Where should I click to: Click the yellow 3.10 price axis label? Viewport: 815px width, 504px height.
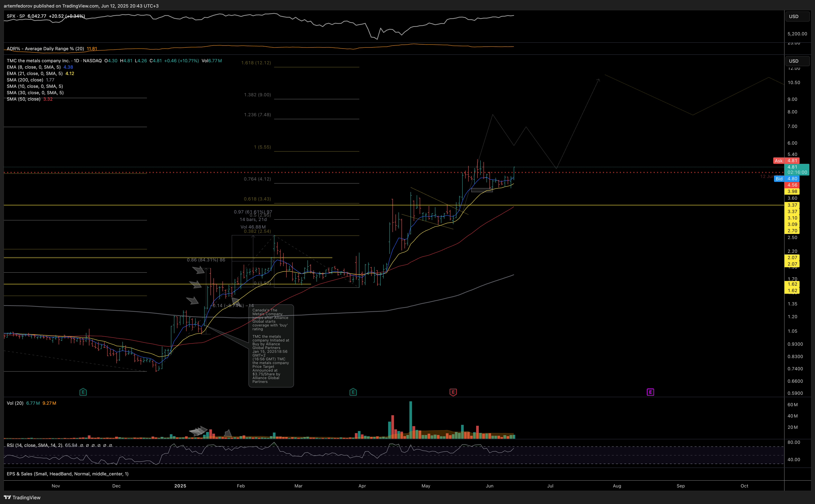coord(792,218)
